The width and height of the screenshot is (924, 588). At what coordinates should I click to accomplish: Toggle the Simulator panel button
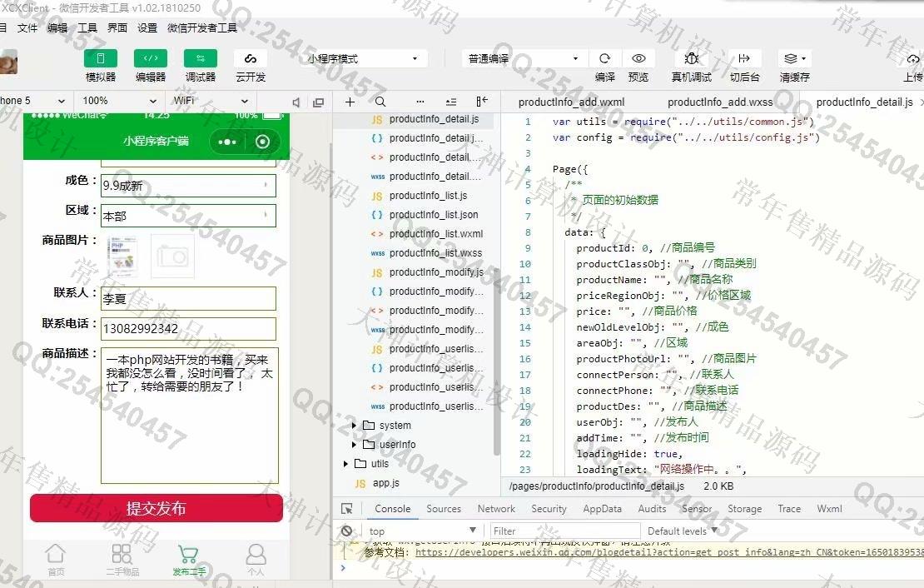coord(101,59)
